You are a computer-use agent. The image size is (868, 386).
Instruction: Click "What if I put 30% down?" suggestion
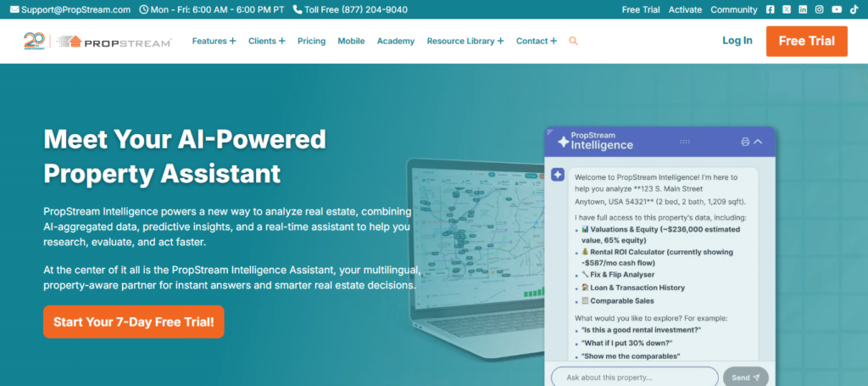tap(626, 344)
